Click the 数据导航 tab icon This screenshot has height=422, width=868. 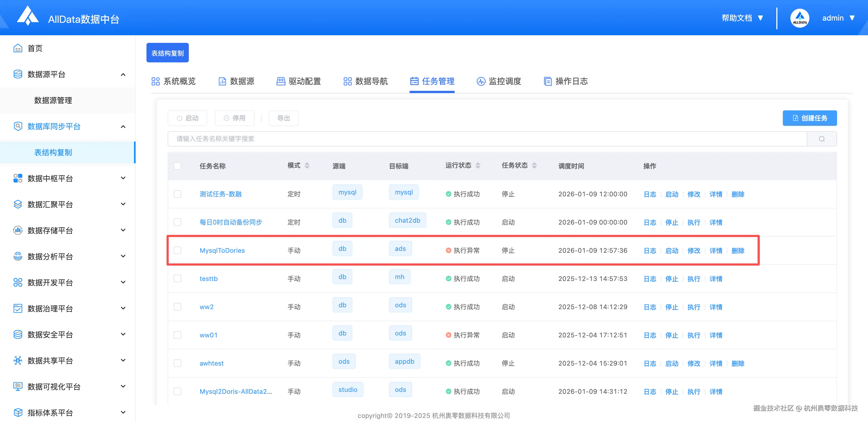[x=347, y=81]
